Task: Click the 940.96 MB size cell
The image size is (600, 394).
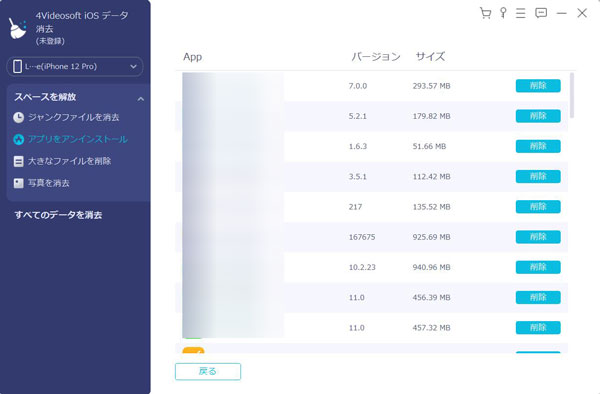Action: point(431,267)
